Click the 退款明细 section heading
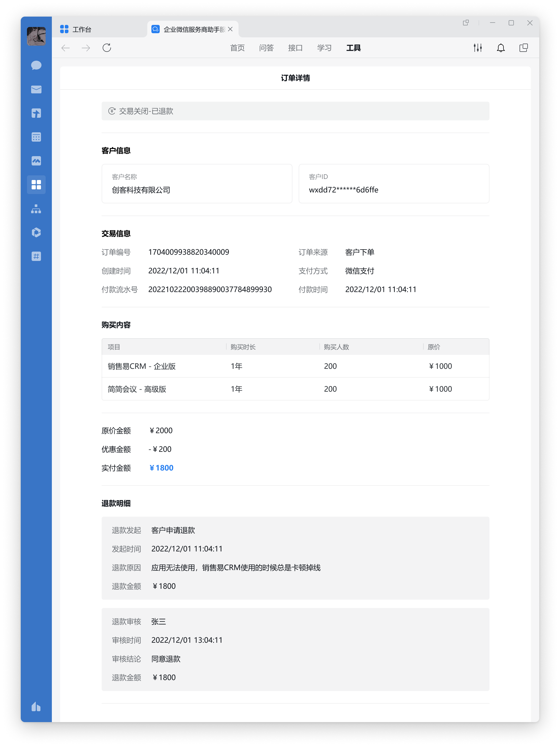560x747 pixels. (x=116, y=503)
